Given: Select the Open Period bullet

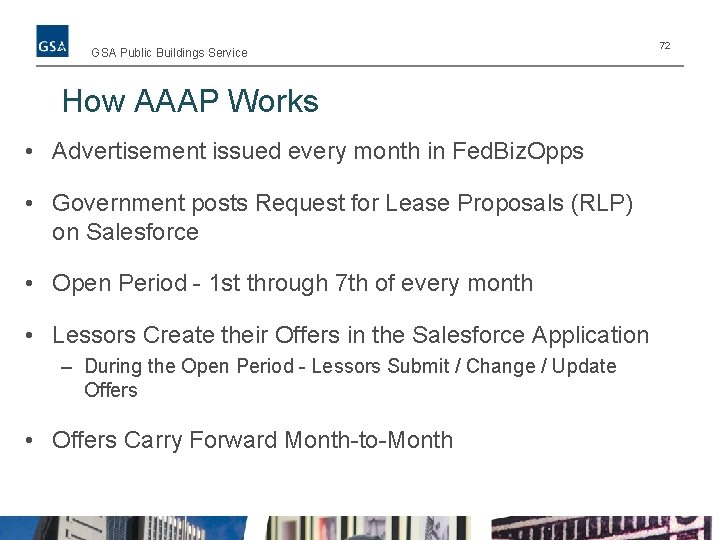Looking at the screenshot, I should (292, 283).
